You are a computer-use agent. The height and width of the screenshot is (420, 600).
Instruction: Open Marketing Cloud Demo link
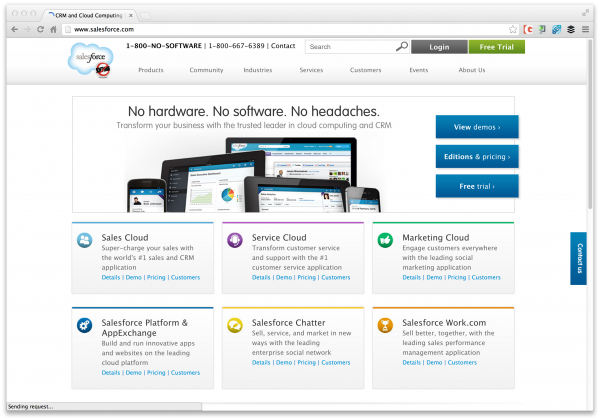click(434, 277)
